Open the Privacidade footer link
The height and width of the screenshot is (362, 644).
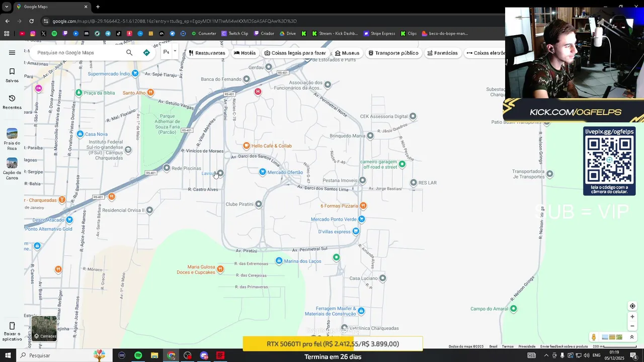[527, 346]
